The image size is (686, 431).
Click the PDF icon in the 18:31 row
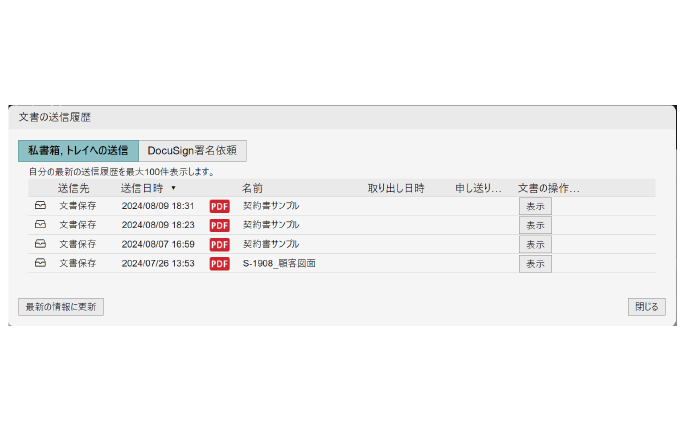point(219,206)
